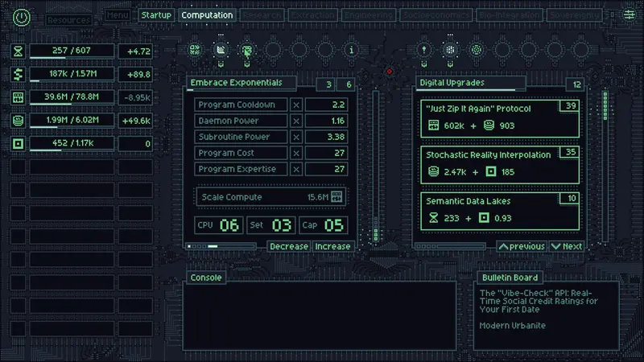Click the dollar money resource icon
Image resolution: width=644 pixels, height=362 pixels.
click(18, 74)
